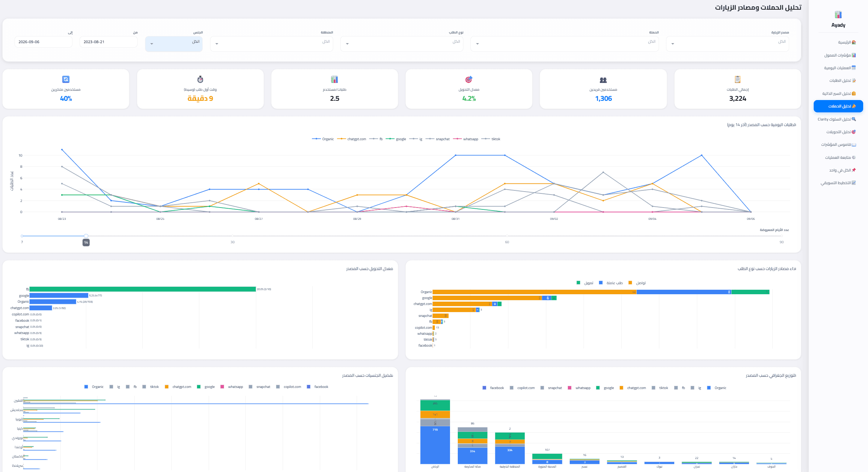Click the days slider handle at 14
Image resolution: width=868 pixels, height=472 pixels.
(x=86, y=236)
